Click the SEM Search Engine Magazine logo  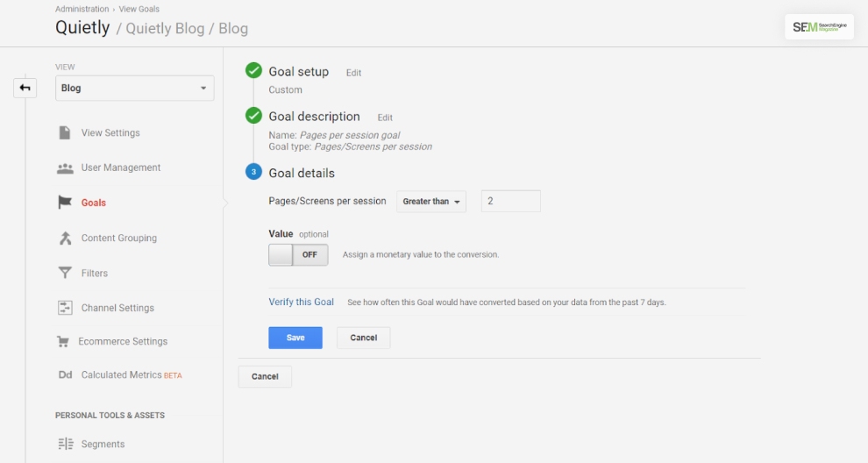click(x=819, y=26)
